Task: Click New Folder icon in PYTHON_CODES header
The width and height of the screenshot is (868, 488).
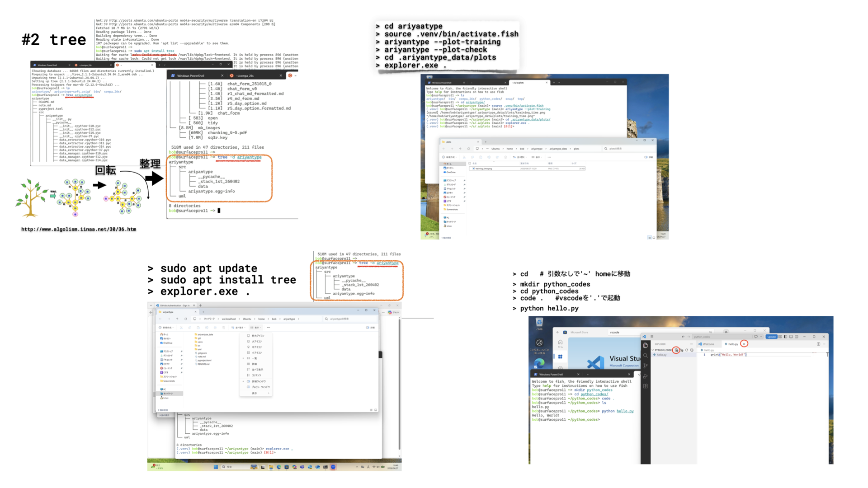Action: pos(682,350)
